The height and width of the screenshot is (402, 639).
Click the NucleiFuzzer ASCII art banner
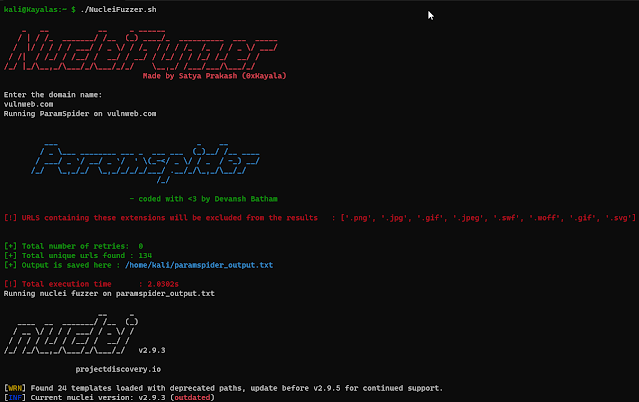141,50
